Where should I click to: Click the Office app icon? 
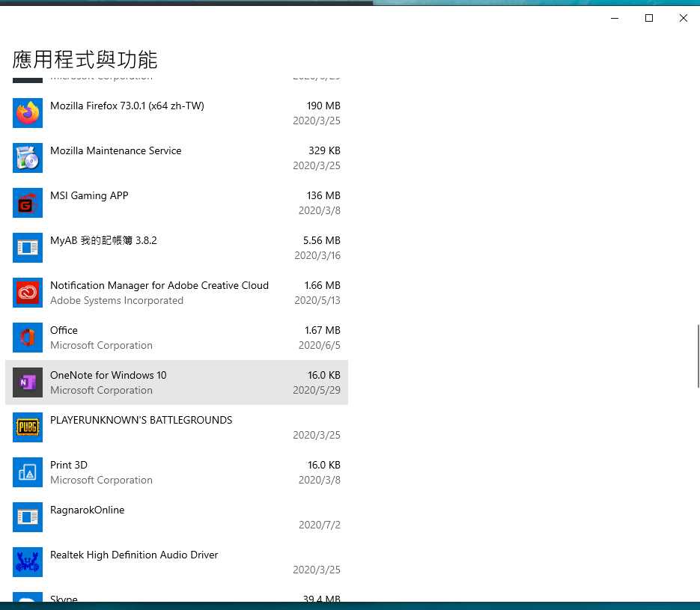point(28,338)
